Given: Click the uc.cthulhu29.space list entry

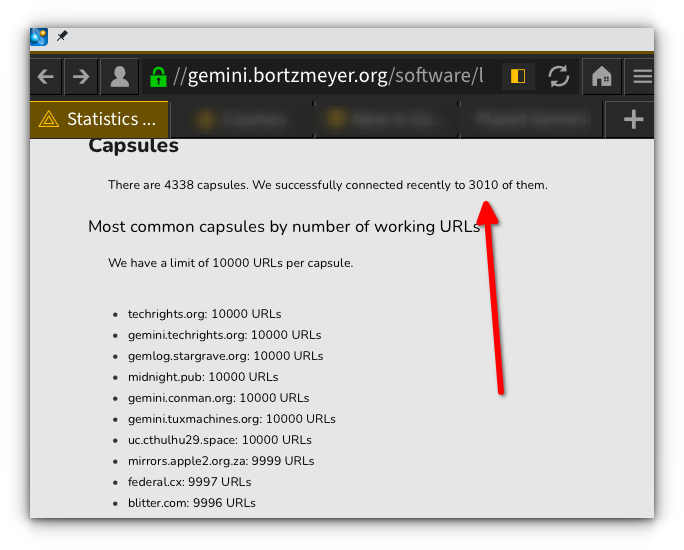Looking at the screenshot, I should (x=219, y=440).
